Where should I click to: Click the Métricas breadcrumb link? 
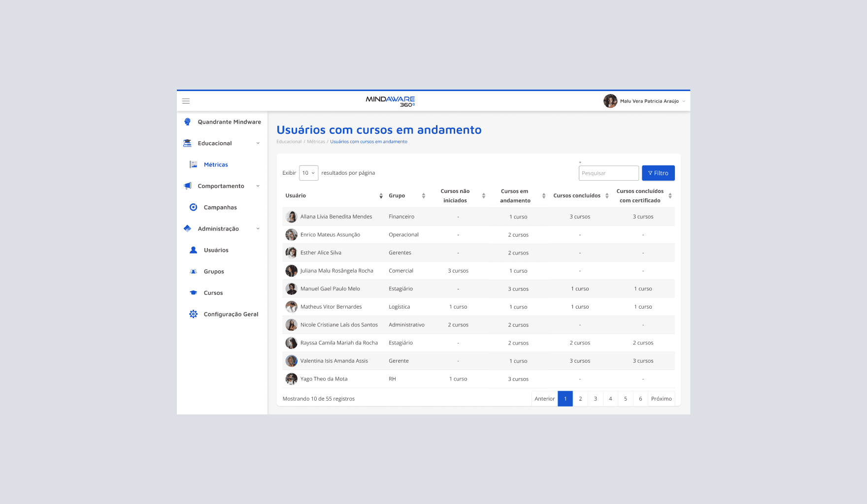pyautogui.click(x=316, y=142)
